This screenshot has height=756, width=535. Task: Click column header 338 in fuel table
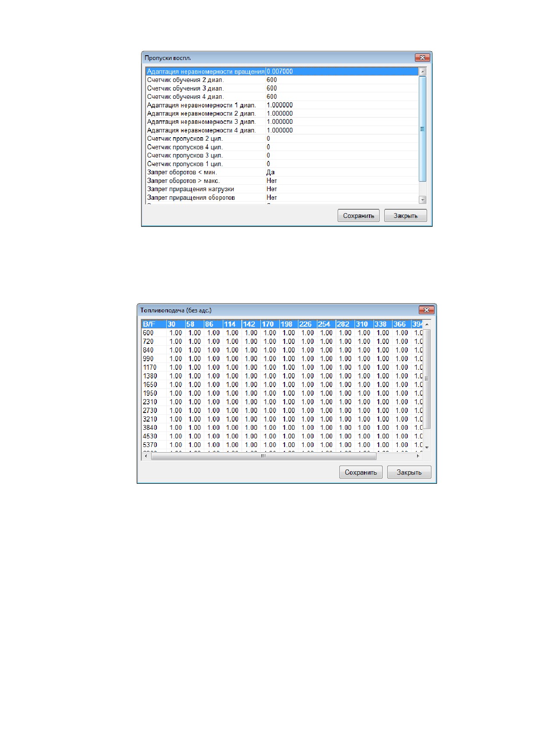point(383,324)
